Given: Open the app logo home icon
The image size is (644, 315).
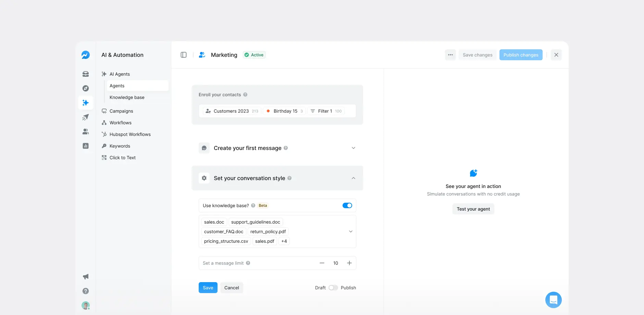Looking at the screenshot, I should [x=86, y=55].
